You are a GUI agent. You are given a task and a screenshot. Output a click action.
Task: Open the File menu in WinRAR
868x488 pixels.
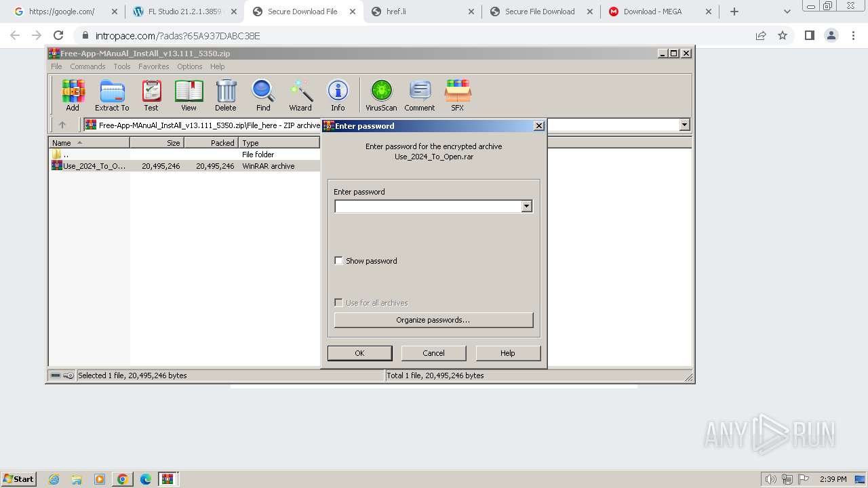click(x=56, y=66)
